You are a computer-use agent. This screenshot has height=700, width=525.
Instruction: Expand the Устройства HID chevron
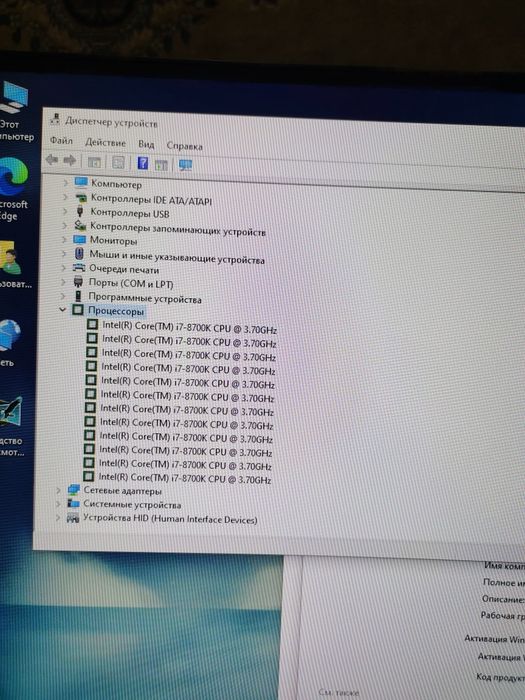(57, 518)
